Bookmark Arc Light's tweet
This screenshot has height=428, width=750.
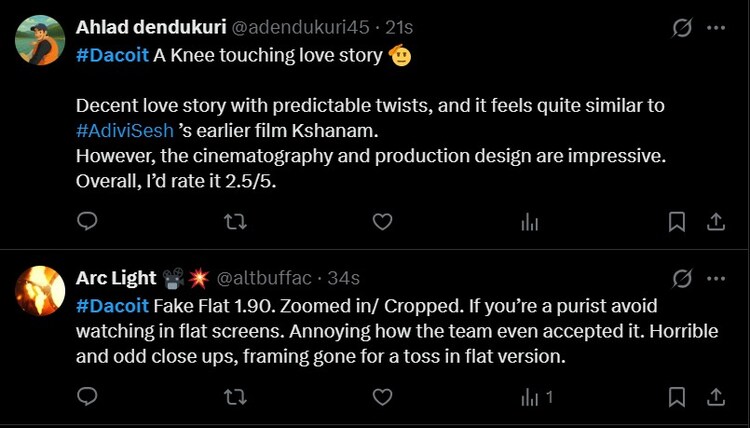point(677,397)
